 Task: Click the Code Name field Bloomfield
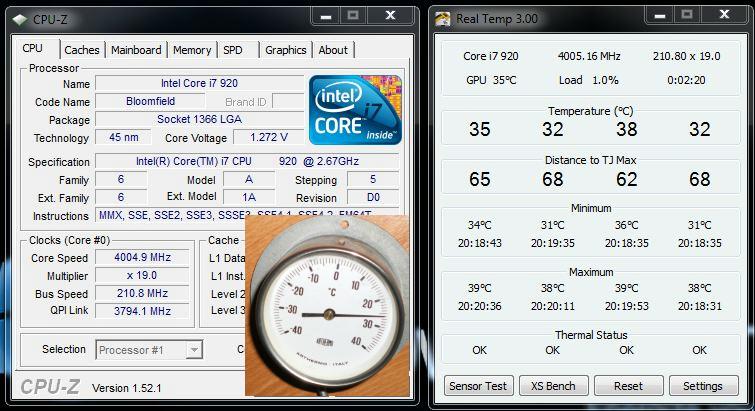[150, 102]
